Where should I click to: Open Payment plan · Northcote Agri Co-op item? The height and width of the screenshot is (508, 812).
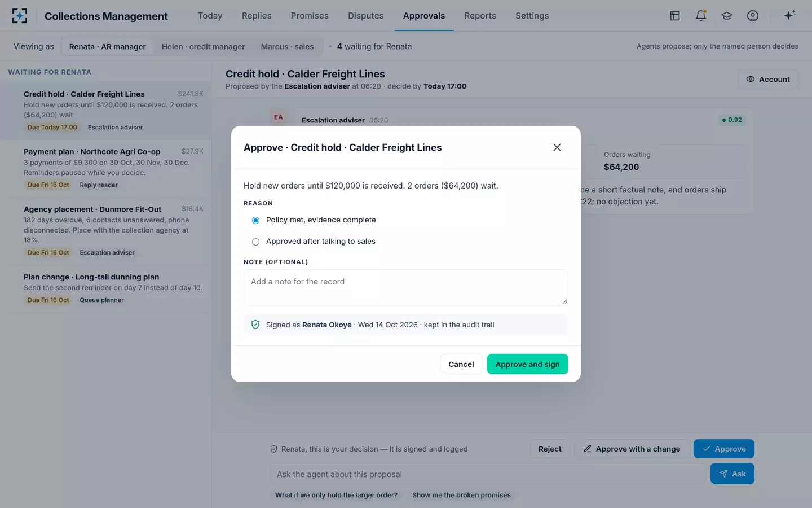[106, 168]
